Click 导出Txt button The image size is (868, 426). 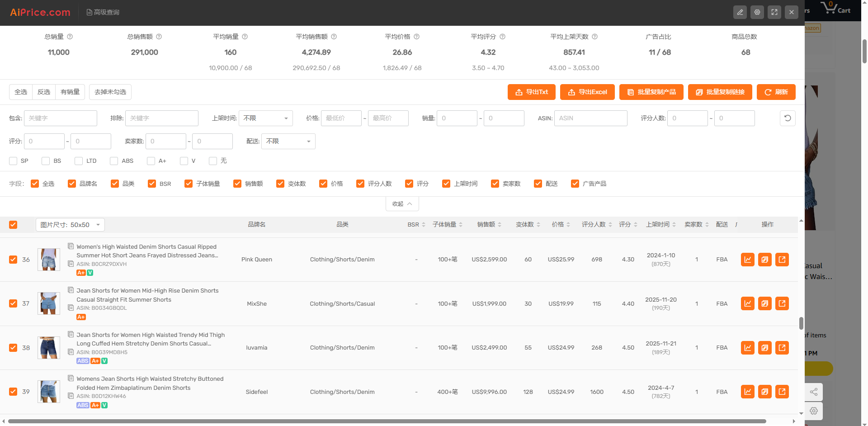(532, 92)
